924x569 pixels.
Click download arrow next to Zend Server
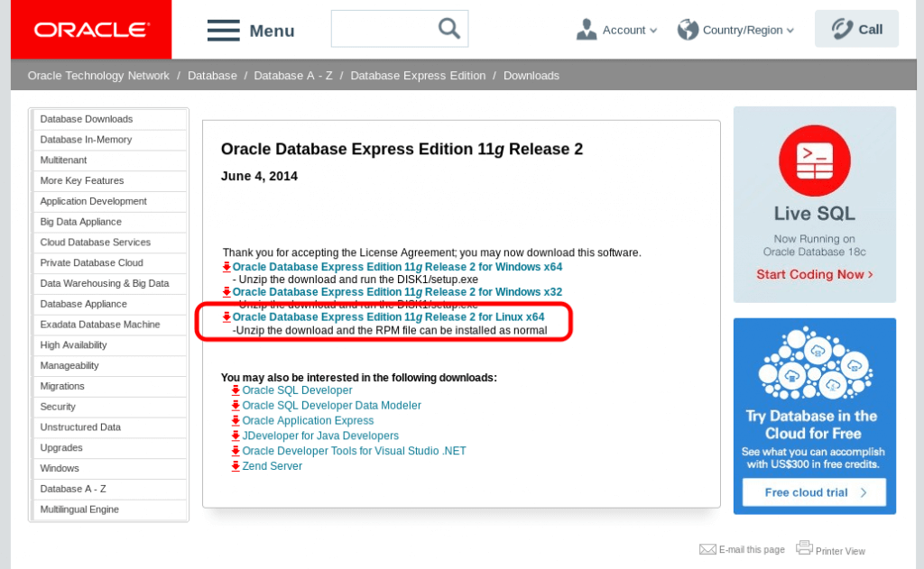tap(236, 466)
